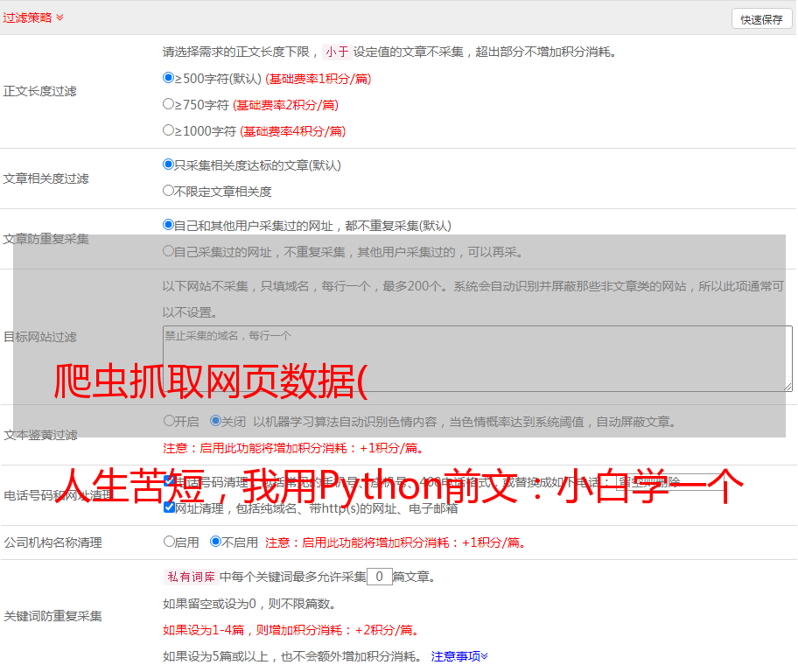Click the 正文长度过滤 row label

[x=39, y=91]
